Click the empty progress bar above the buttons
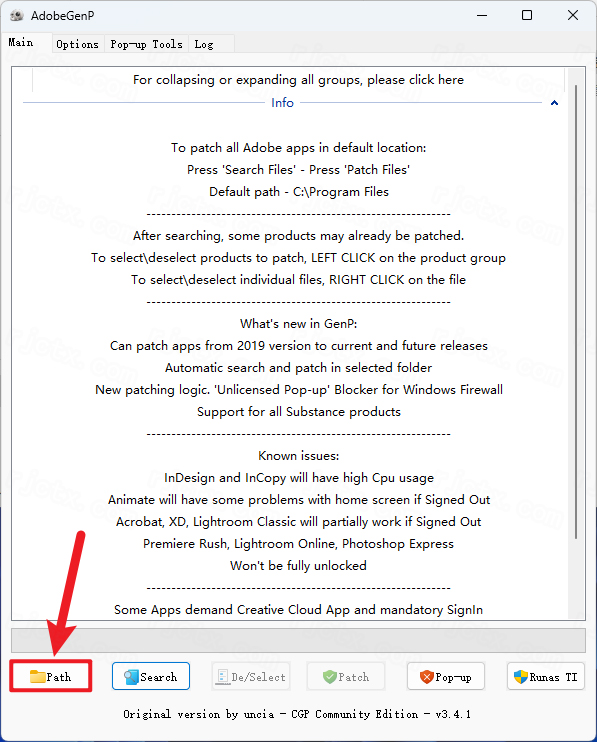Image resolution: width=597 pixels, height=742 pixels. pos(298,640)
